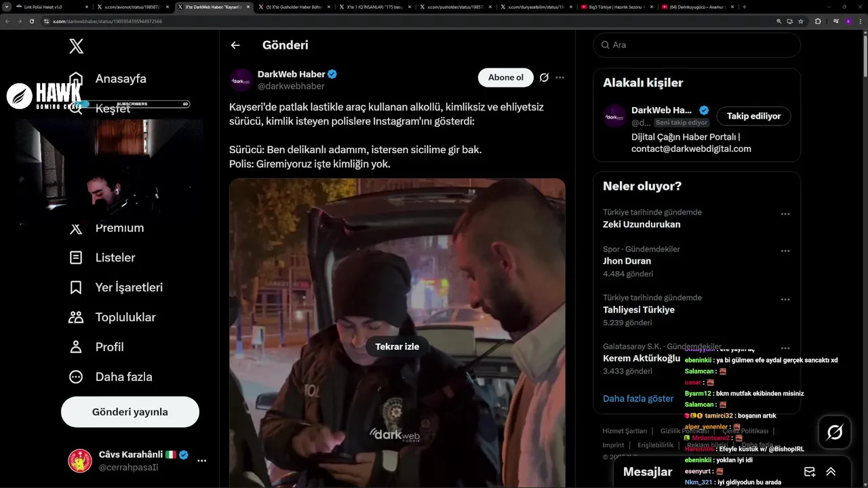Switch to x.com/avionot status tab

tap(133, 7)
